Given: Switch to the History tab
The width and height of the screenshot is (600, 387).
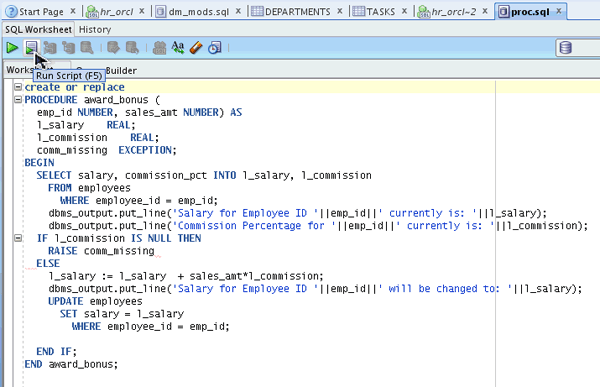Looking at the screenshot, I should 95,29.
